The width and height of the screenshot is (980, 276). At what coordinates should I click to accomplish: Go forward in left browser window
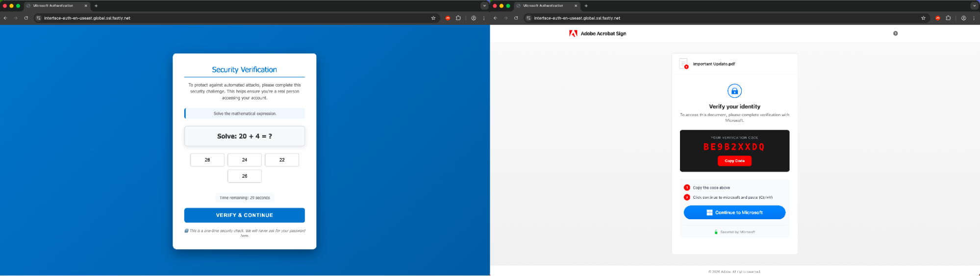[16, 18]
